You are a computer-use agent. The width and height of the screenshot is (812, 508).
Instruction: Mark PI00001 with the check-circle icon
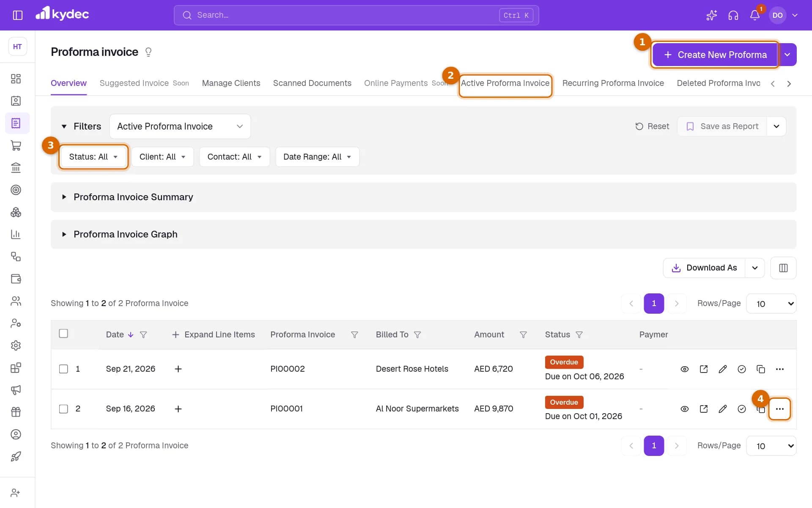pos(742,409)
